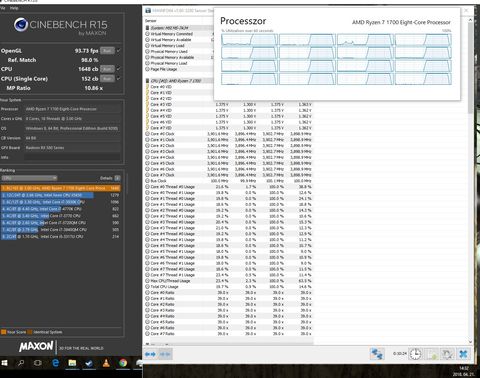Open HWiNFO sensor settings icon
Screen dimensions: 480x378
click(x=447, y=354)
